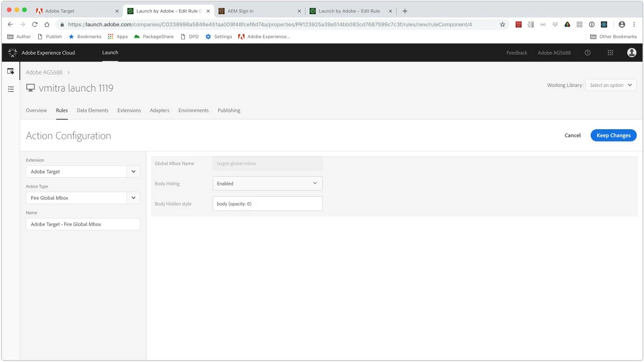Open the Apps bookmark shortcut

pyautogui.click(x=118, y=36)
